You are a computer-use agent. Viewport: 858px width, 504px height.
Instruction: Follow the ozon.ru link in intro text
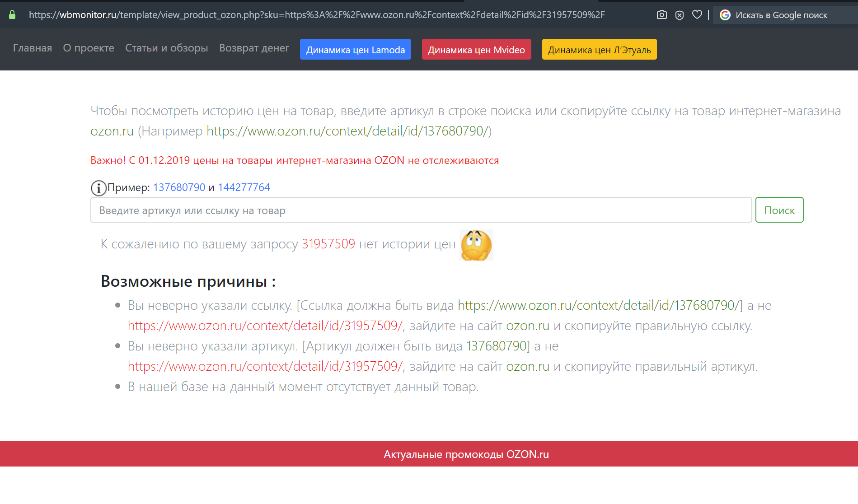point(112,131)
